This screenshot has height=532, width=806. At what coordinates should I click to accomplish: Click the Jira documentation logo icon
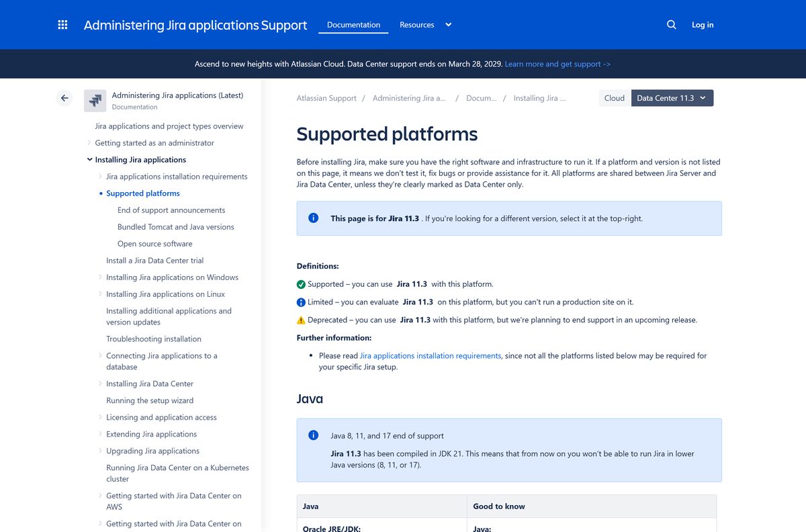click(95, 101)
